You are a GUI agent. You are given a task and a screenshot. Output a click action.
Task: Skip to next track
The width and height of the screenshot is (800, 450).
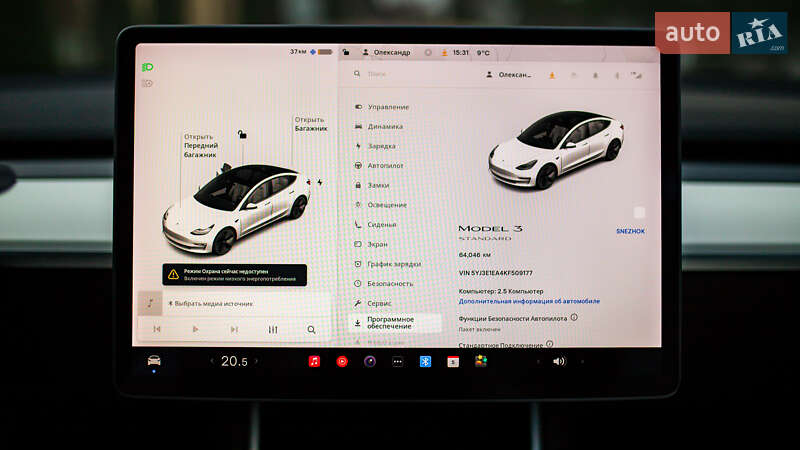pyautogui.click(x=234, y=329)
